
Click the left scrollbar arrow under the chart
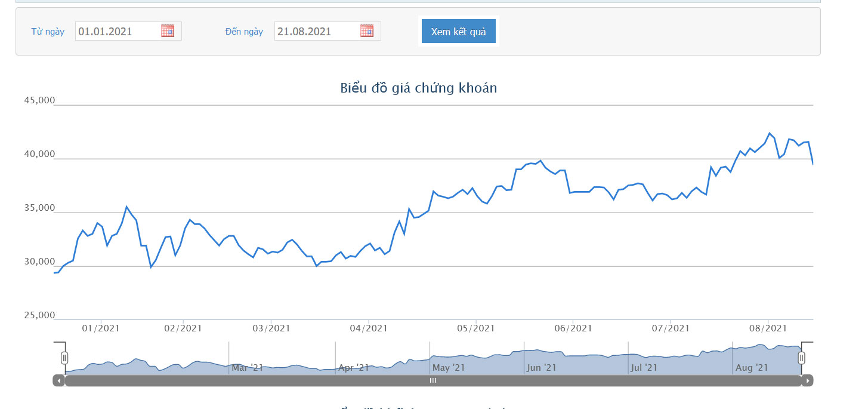(58, 380)
